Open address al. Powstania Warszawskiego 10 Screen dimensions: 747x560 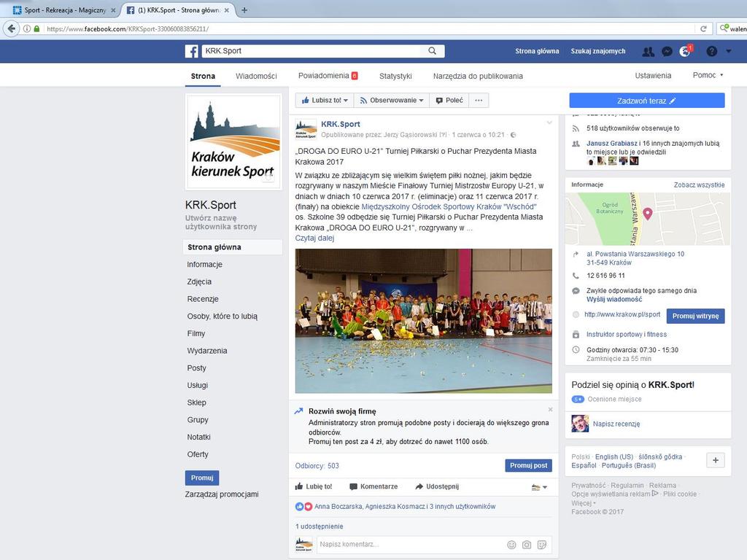635,258
